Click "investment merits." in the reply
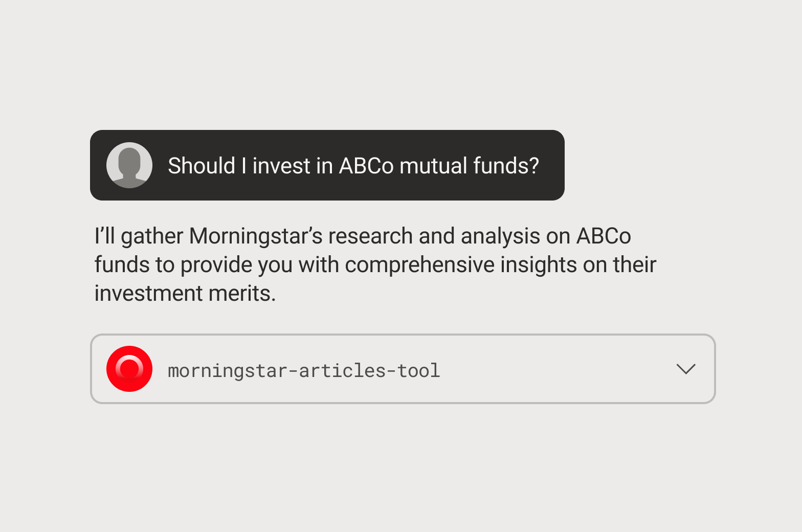This screenshot has height=532, width=802. (185, 294)
